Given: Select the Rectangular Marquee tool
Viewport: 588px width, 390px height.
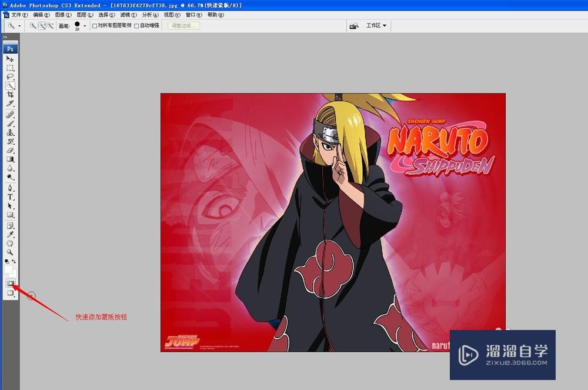Looking at the screenshot, I should click(10, 68).
